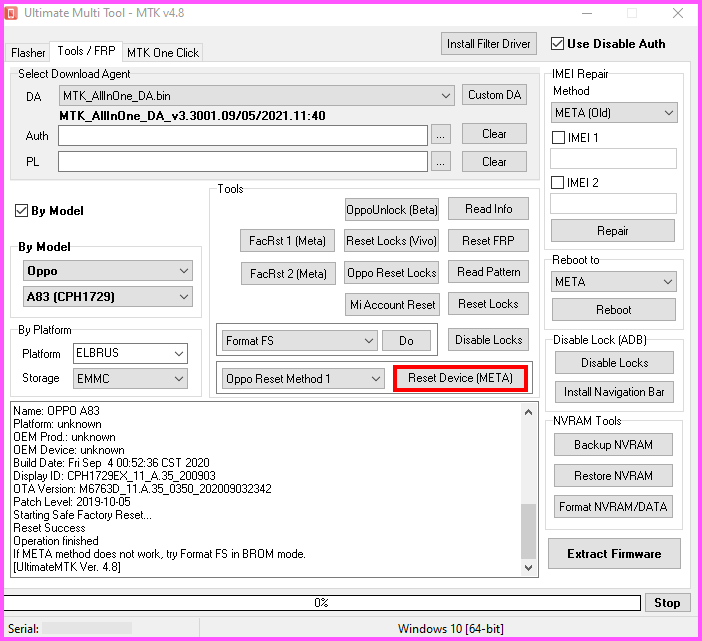This screenshot has height=641, width=702.
Task: Open the MTK One Click tab
Action: (163, 53)
